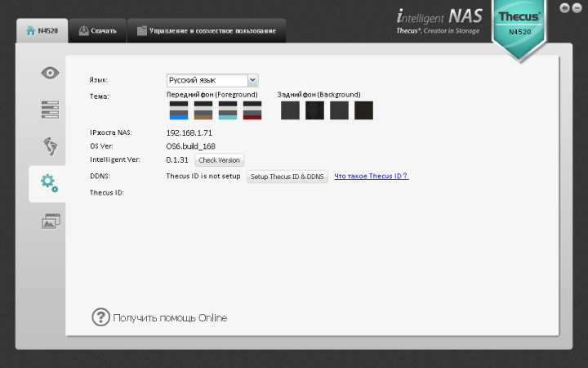Click the back arrow icon at top right
Screen dimensions: 588x368
click(564, 8)
